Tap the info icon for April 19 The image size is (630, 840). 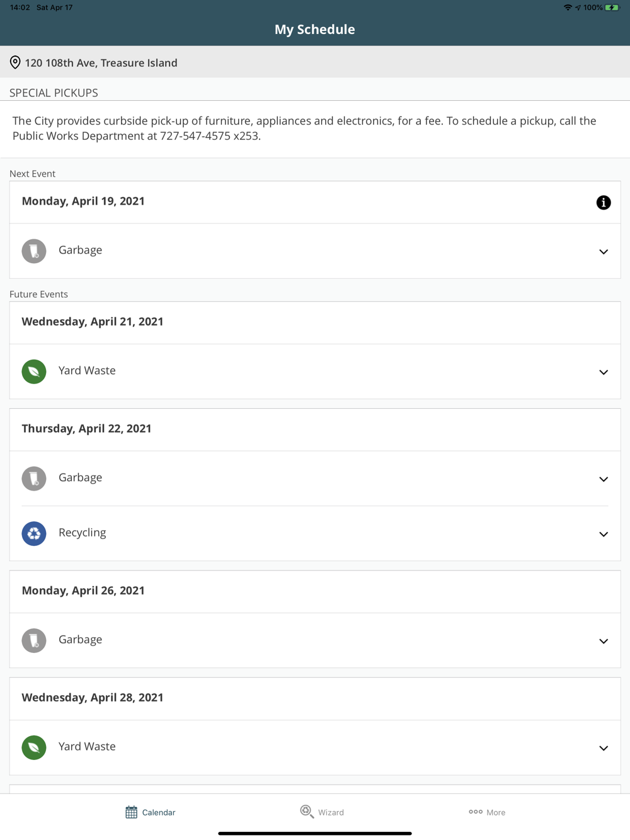tap(603, 202)
